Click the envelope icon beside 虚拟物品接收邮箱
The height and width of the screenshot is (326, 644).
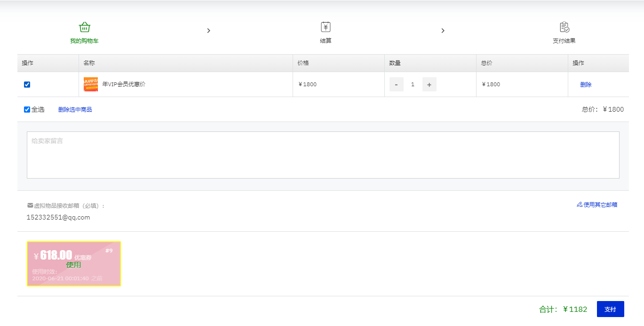click(x=30, y=205)
